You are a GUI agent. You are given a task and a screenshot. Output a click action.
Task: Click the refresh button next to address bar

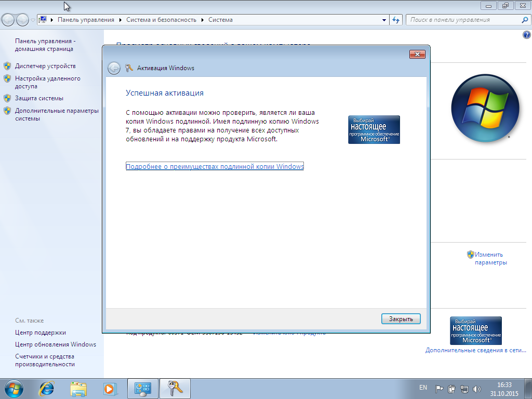coord(396,20)
